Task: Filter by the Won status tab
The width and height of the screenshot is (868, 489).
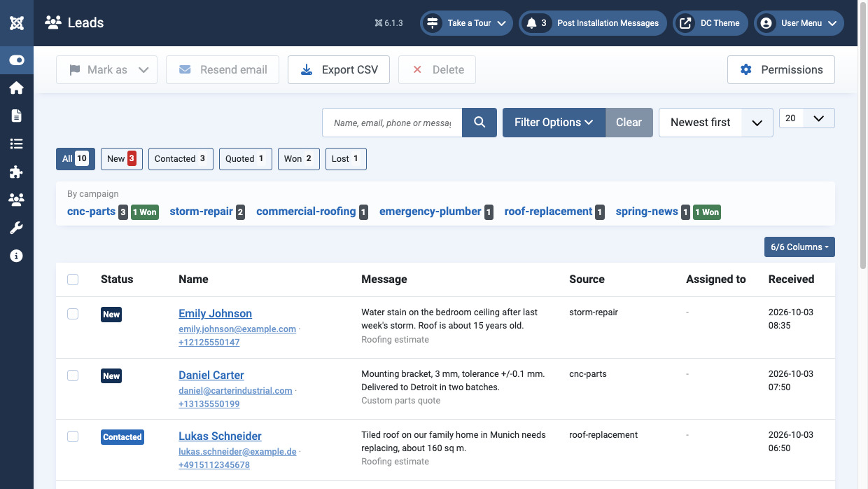Action: click(299, 159)
